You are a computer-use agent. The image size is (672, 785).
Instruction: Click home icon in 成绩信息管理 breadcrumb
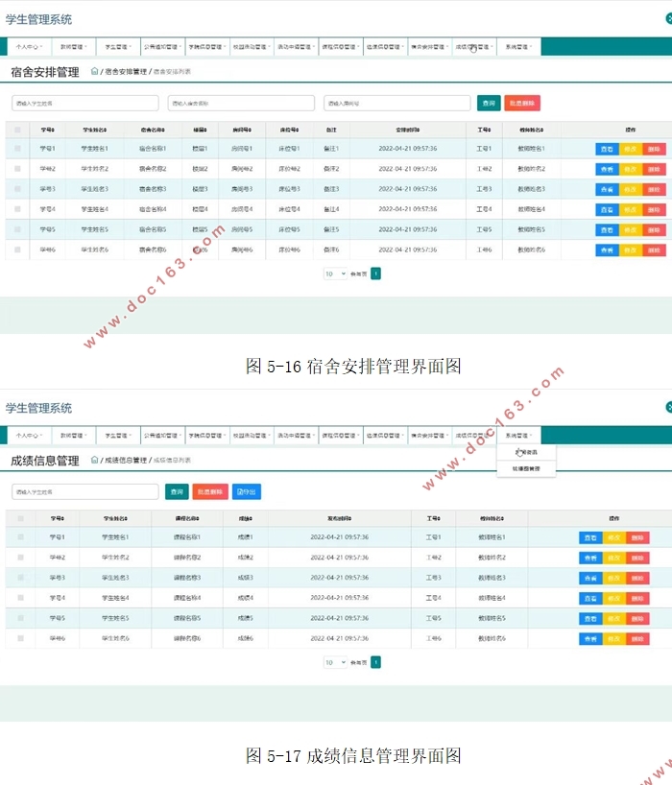[x=94, y=460]
